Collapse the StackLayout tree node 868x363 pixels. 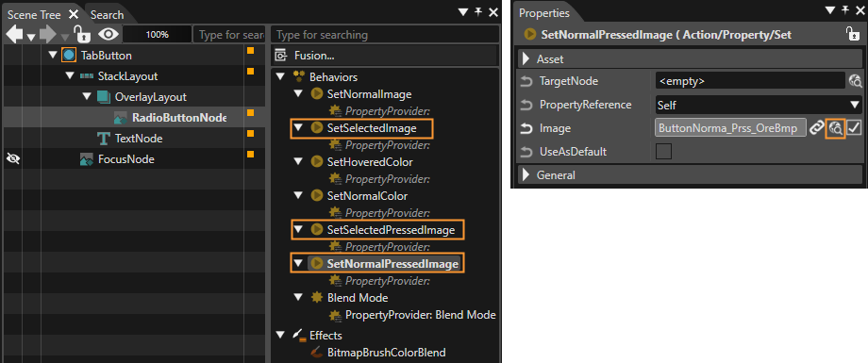click(x=70, y=75)
